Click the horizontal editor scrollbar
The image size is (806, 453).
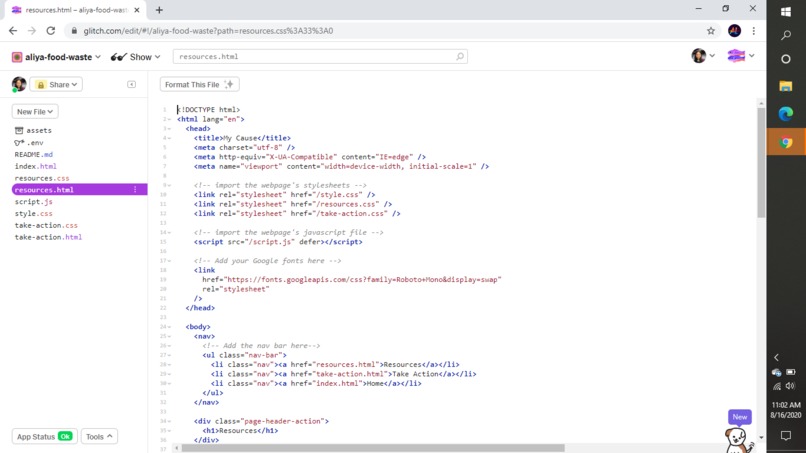coord(373,448)
